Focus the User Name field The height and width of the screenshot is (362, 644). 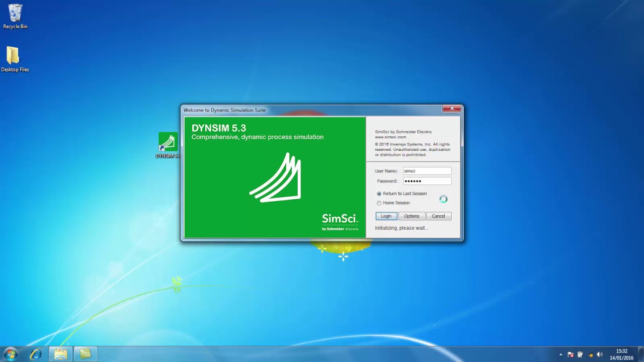pos(427,171)
